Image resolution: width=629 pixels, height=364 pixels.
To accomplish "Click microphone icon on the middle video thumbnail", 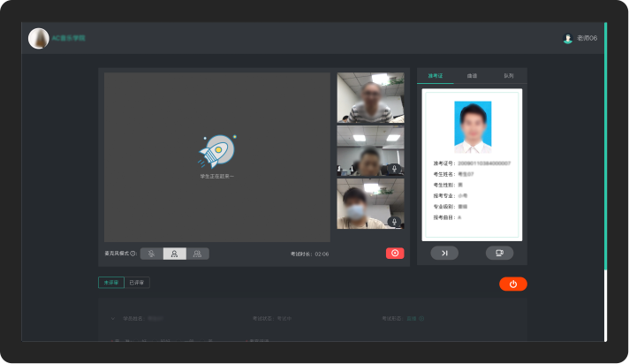I will 394,169.
